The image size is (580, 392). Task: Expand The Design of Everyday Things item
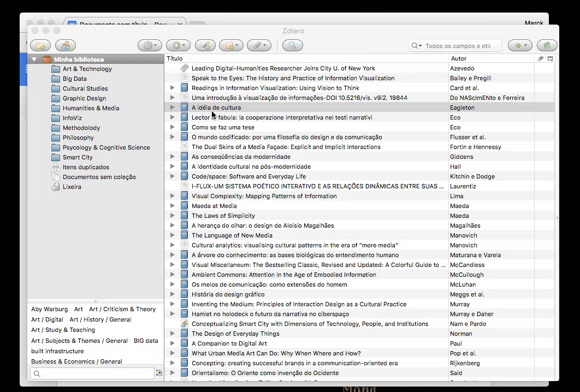click(173, 334)
